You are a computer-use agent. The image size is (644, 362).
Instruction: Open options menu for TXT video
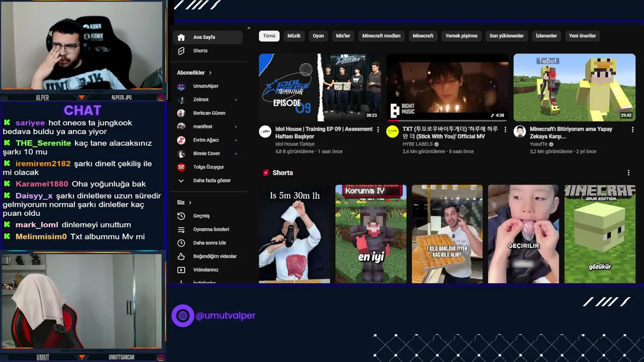pyautogui.click(x=505, y=130)
